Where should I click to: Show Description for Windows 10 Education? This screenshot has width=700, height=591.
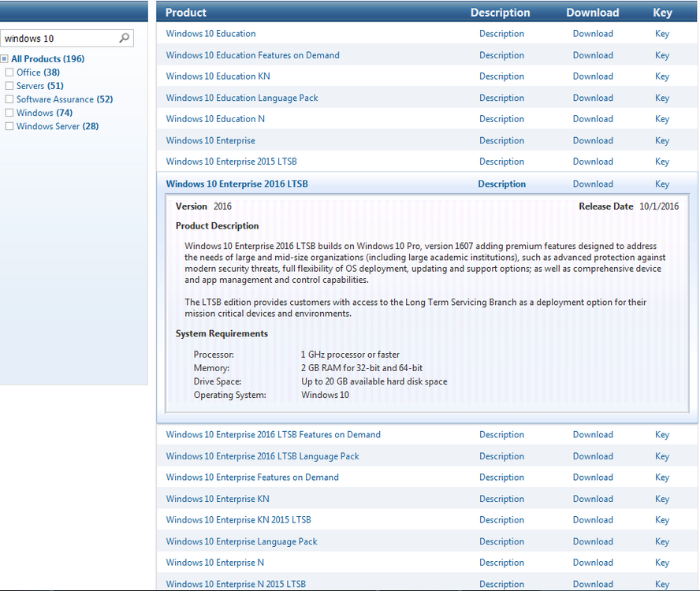click(x=502, y=33)
